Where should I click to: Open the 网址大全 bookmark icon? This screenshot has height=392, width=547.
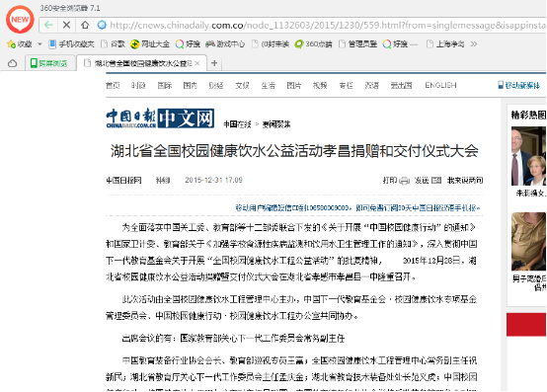134,44
